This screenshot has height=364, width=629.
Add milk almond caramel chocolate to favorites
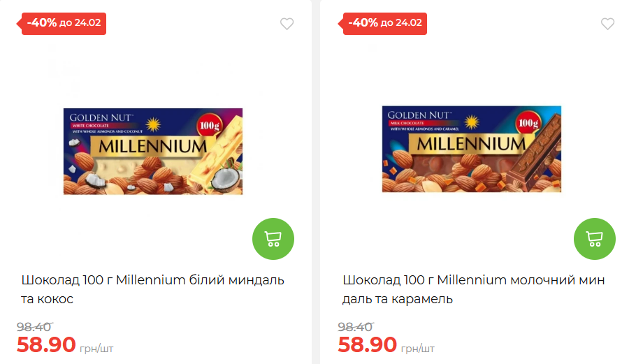coord(607,24)
